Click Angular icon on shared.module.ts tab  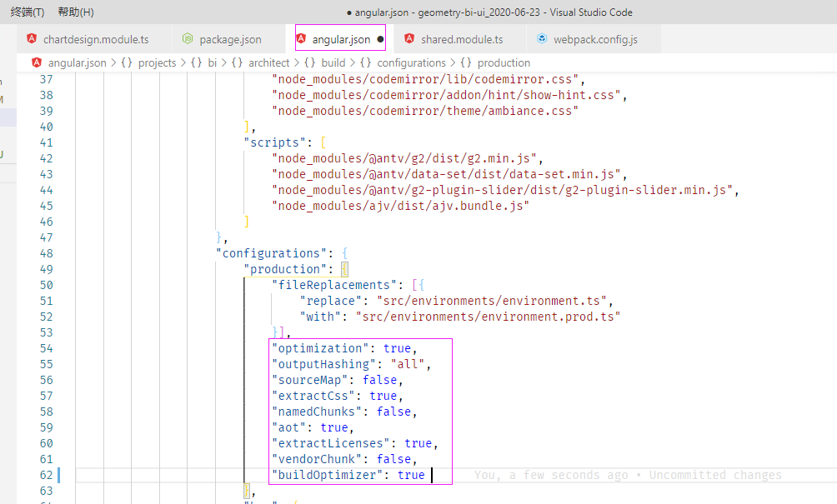[x=409, y=38]
